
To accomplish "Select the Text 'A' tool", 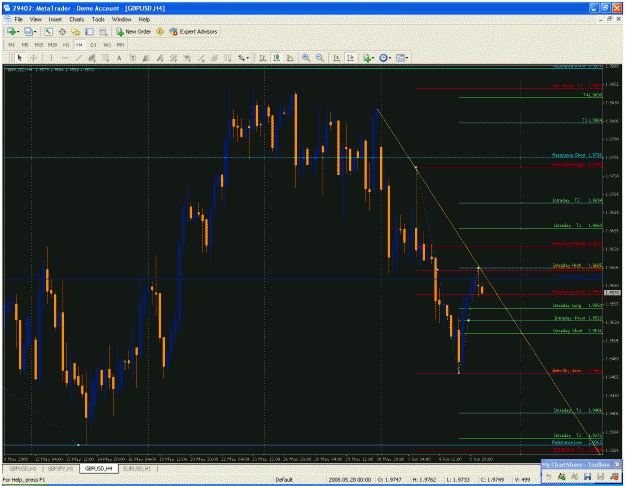I will tap(119, 58).
